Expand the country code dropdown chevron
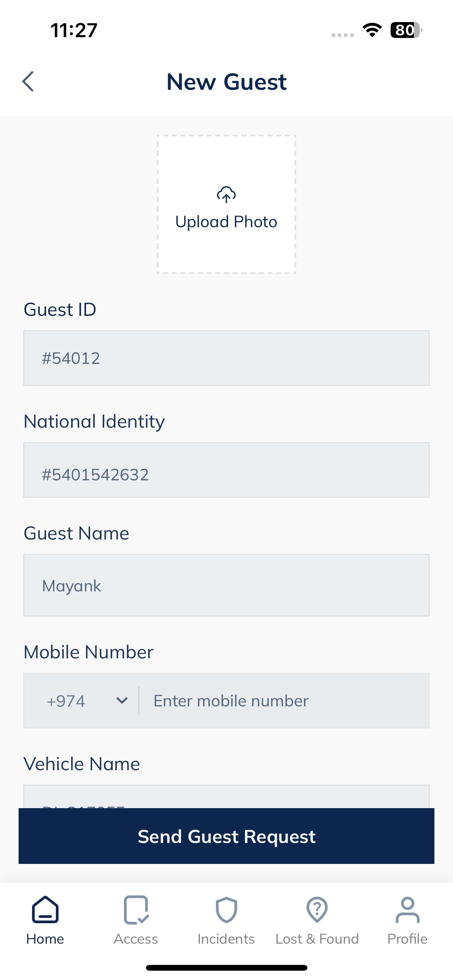The width and height of the screenshot is (453, 980). coord(122,701)
